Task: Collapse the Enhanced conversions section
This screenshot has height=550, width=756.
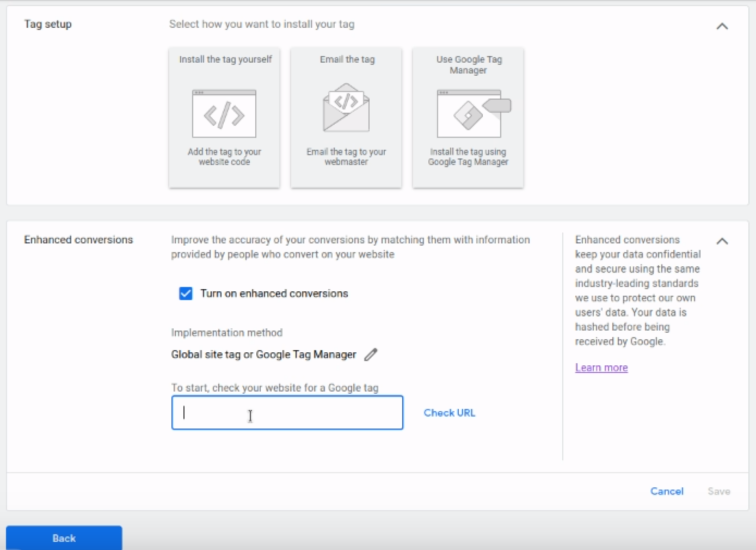Action: click(x=722, y=241)
